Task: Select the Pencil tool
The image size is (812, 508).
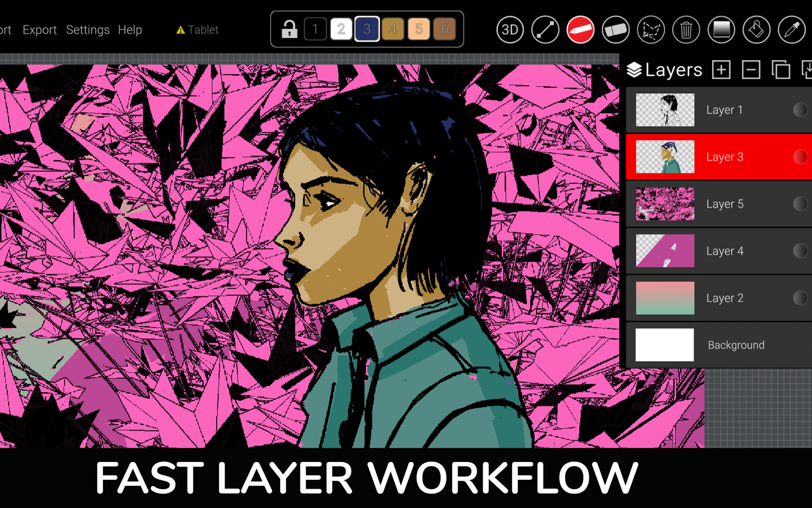Action: pos(580,30)
